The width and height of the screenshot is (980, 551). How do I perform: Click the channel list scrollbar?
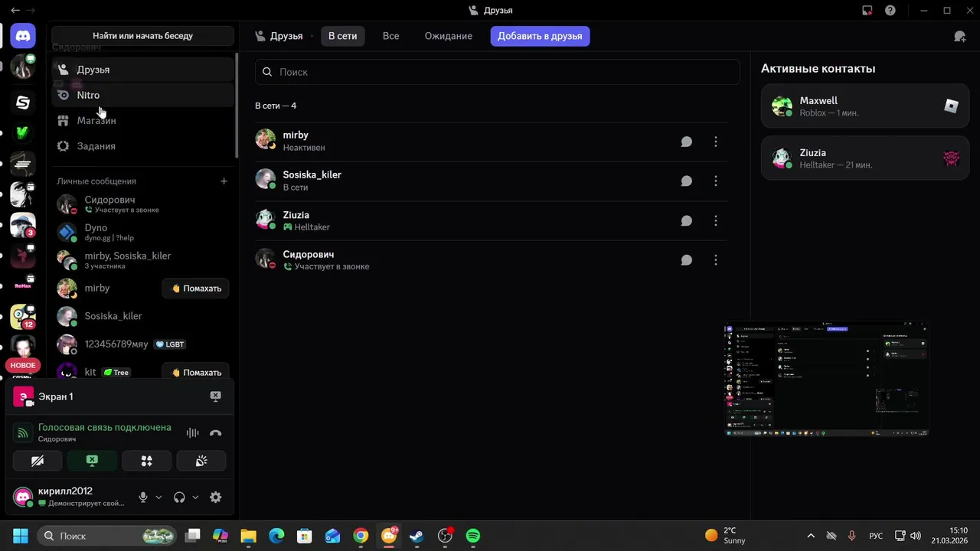[237, 106]
